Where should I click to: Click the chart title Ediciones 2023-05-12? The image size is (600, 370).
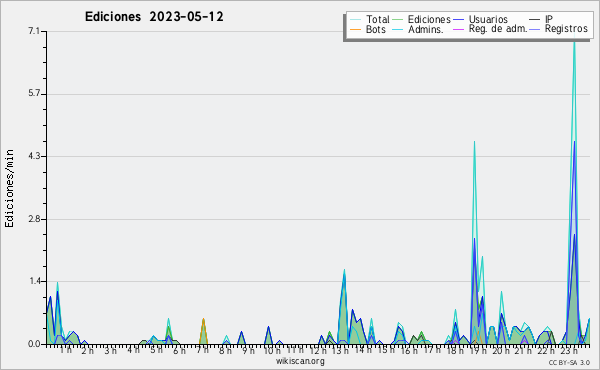point(154,16)
